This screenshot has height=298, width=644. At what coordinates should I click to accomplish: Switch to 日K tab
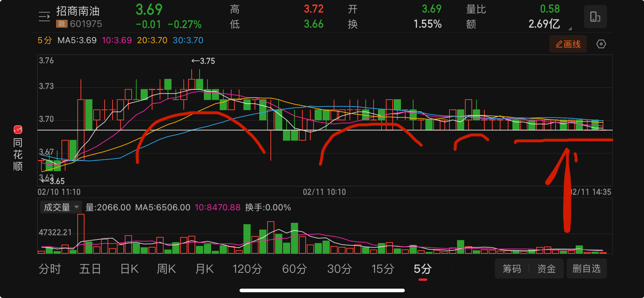click(x=129, y=269)
